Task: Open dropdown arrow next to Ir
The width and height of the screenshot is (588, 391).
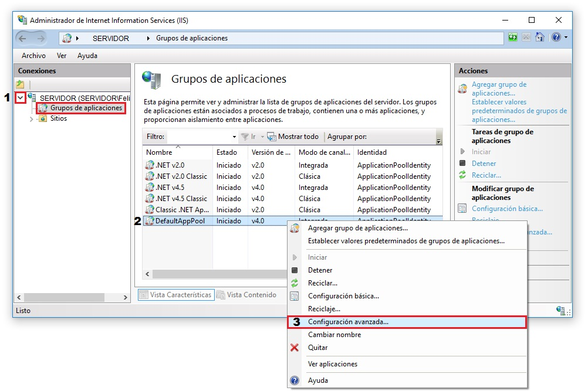Action: coord(262,137)
